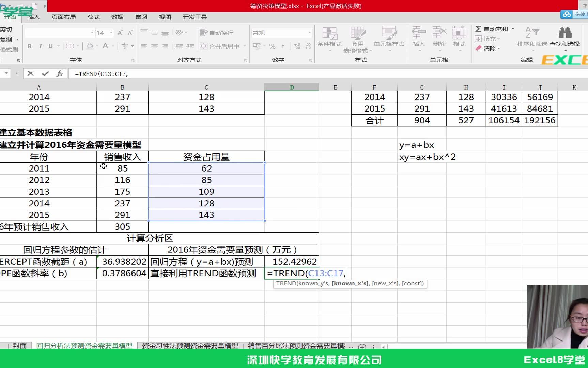Viewport: 588px width, 368px height.
Task: Enable center alignment
Action: [x=154, y=46]
